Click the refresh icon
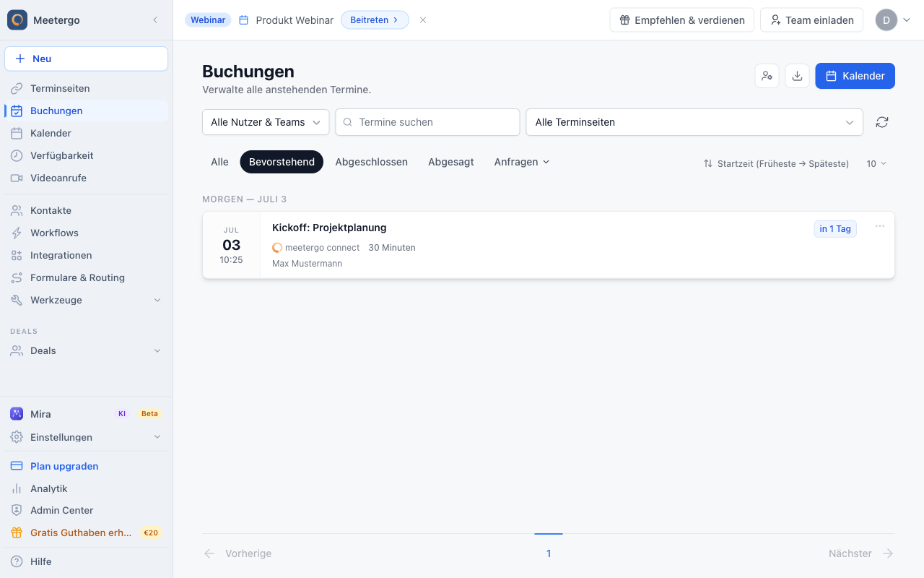This screenshot has width=924, height=578. point(882,122)
